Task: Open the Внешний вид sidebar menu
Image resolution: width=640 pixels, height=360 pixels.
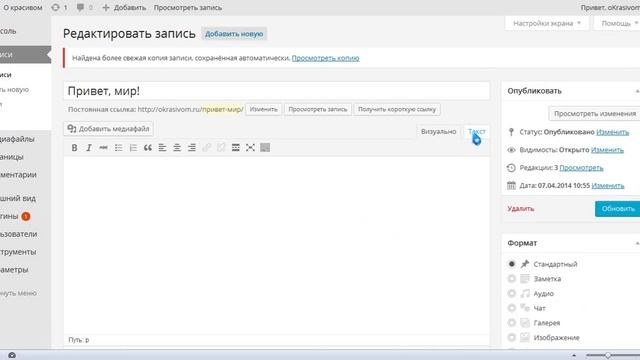Action: tap(18, 198)
